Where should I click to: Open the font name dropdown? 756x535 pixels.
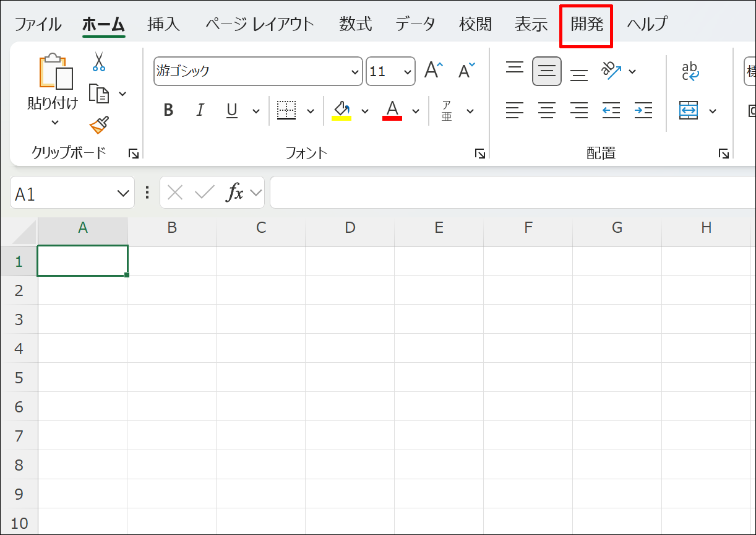click(x=354, y=71)
